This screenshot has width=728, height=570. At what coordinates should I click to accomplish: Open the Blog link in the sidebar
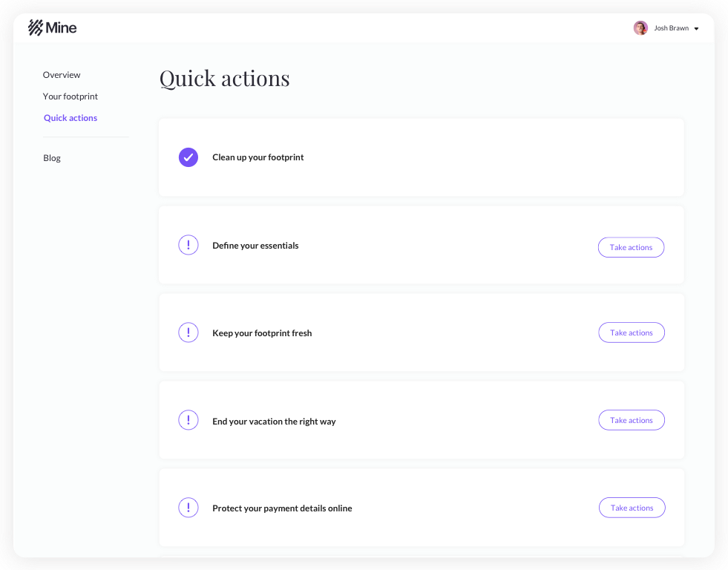click(x=51, y=158)
